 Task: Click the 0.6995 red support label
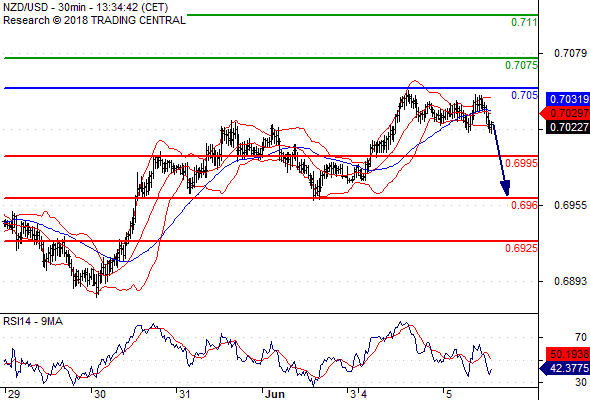(x=521, y=163)
